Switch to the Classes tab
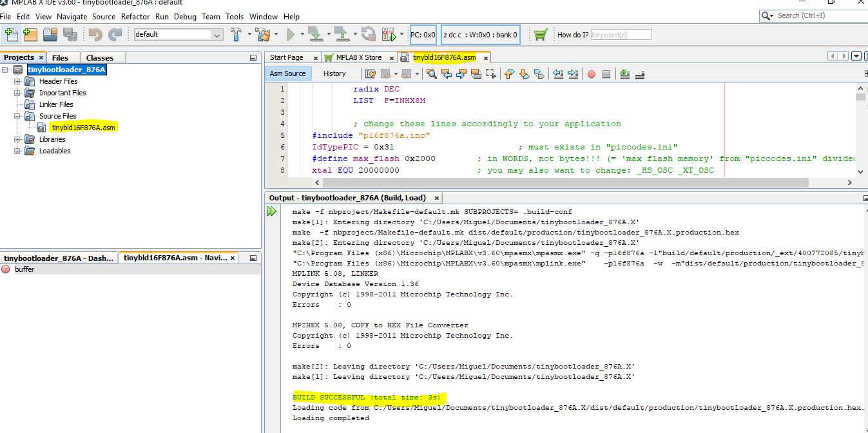The width and height of the screenshot is (868, 433). [x=100, y=57]
